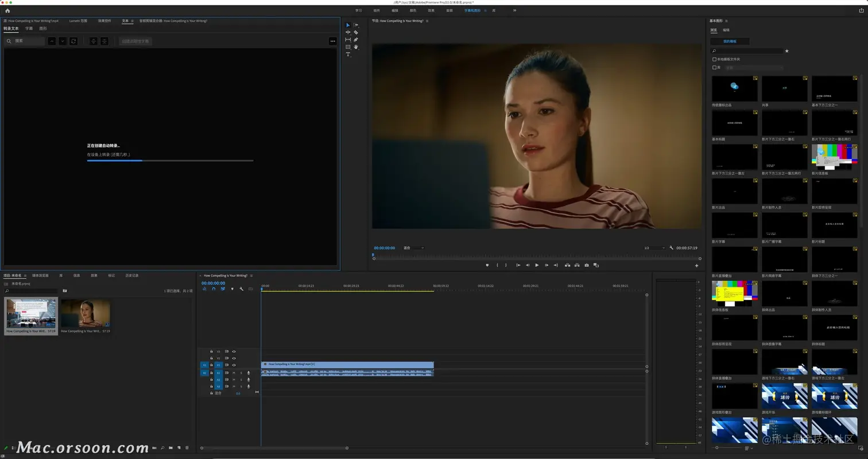Open the 媒体浏览器 tab
This screenshot has width=868, height=459.
point(40,275)
